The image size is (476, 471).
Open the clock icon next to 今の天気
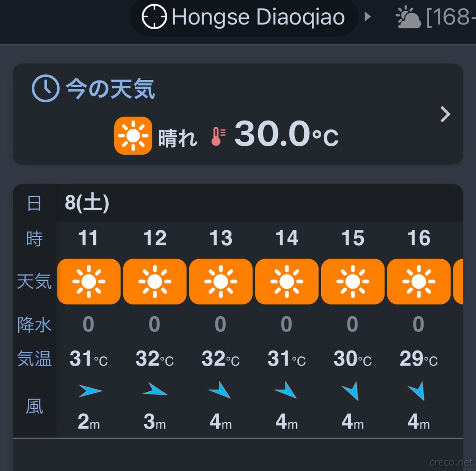[46, 88]
